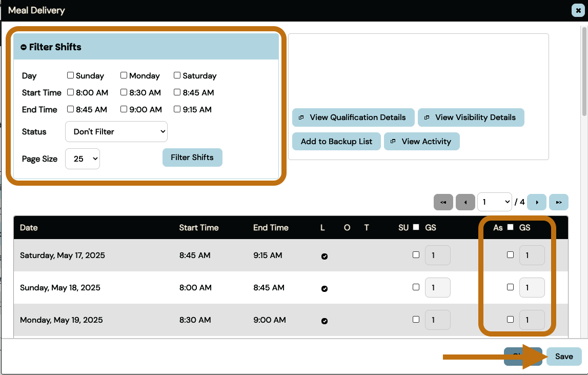Viewport: 588px width, 375px height.
Task: Open the Page Size dropdown
Action: click(x=83, y=159)
